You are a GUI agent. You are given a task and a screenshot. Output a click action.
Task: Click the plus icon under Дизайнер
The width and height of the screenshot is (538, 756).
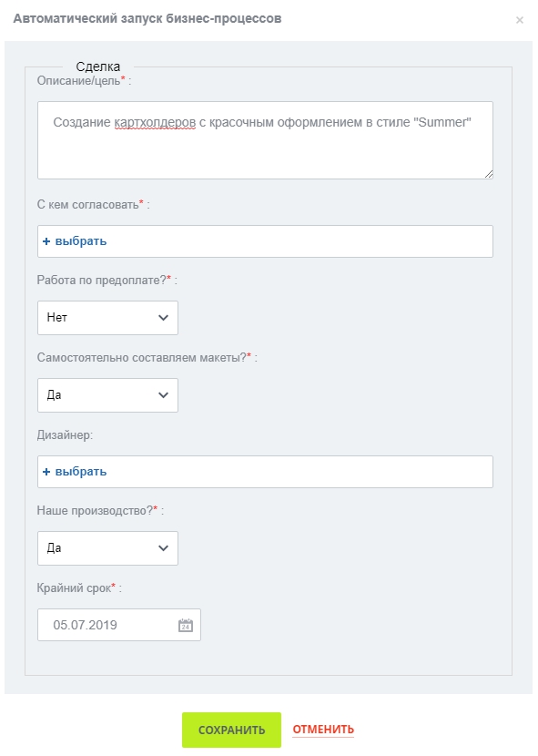(46, 472)
